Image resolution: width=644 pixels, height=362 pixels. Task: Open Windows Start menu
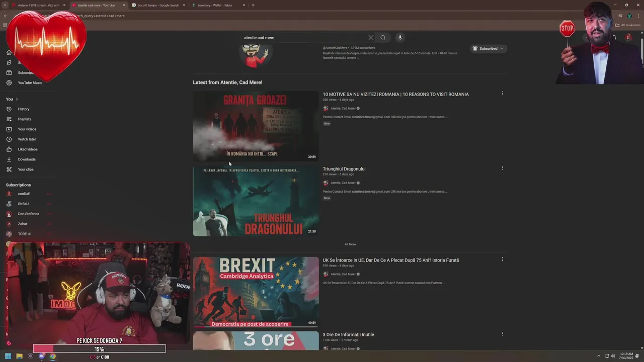(x=8, y=356)
